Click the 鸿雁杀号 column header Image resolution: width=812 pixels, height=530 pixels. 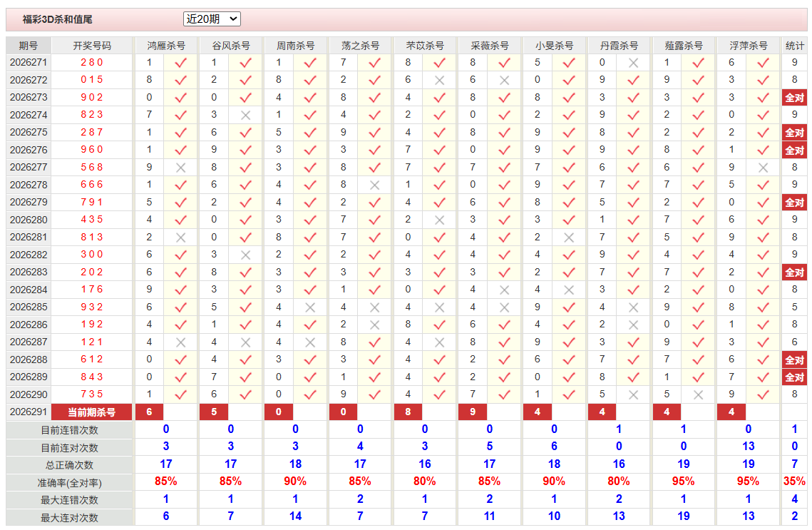tap(165, 46)
